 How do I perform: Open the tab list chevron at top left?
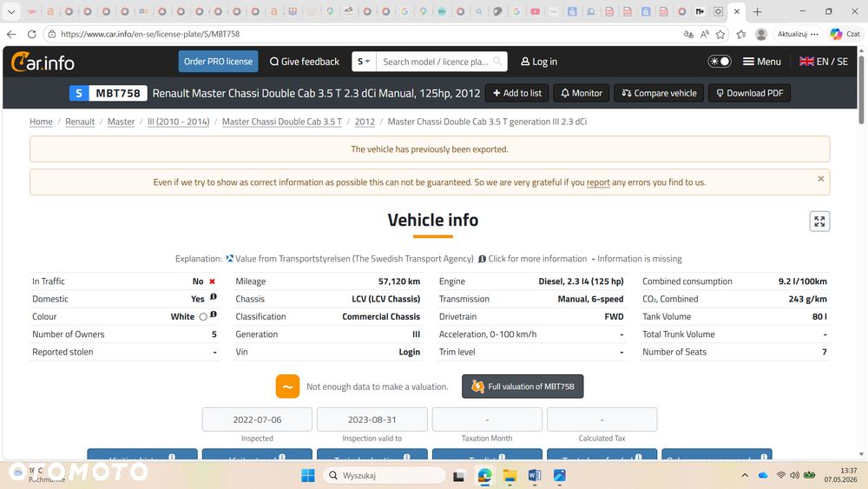11,11
